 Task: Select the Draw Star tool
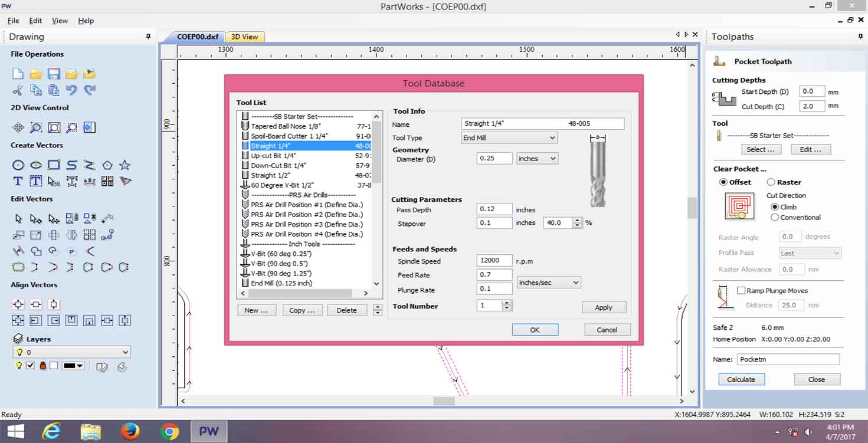coord(125,165)
